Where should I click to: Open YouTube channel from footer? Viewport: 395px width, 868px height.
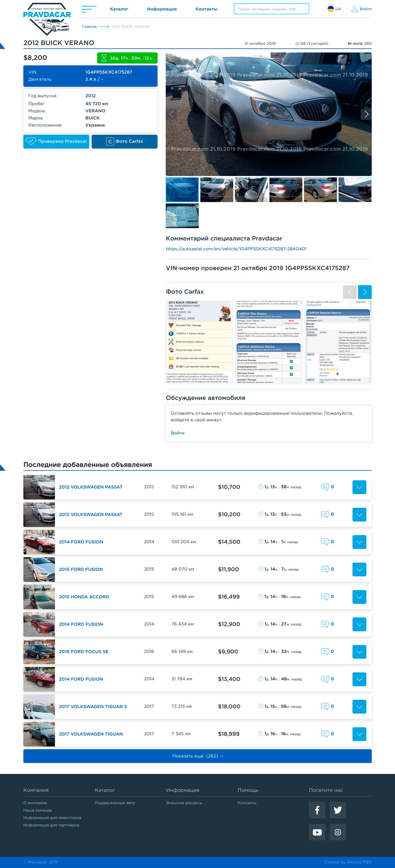click(317, 832)
